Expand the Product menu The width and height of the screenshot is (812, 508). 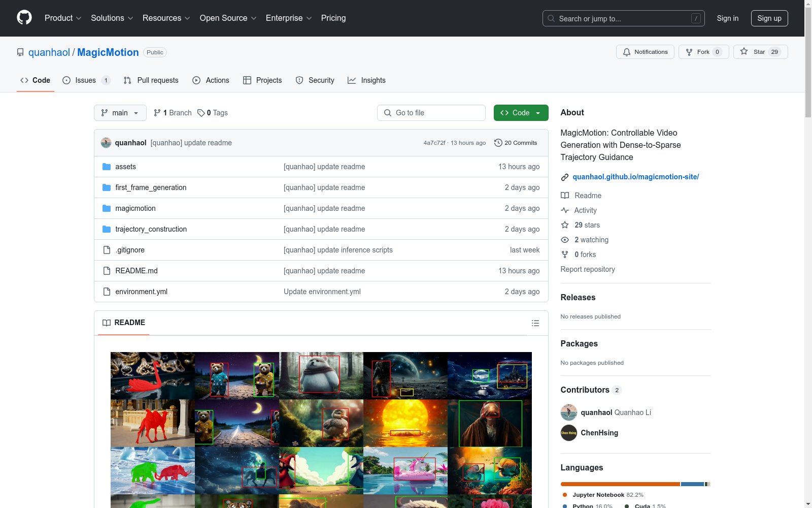tap(63, 18)
